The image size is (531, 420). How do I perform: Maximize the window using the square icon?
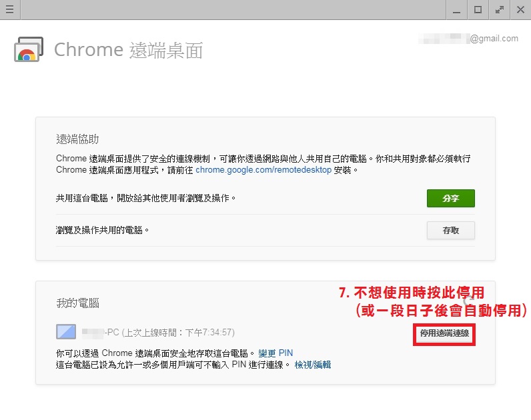click(x=478, y=10)
